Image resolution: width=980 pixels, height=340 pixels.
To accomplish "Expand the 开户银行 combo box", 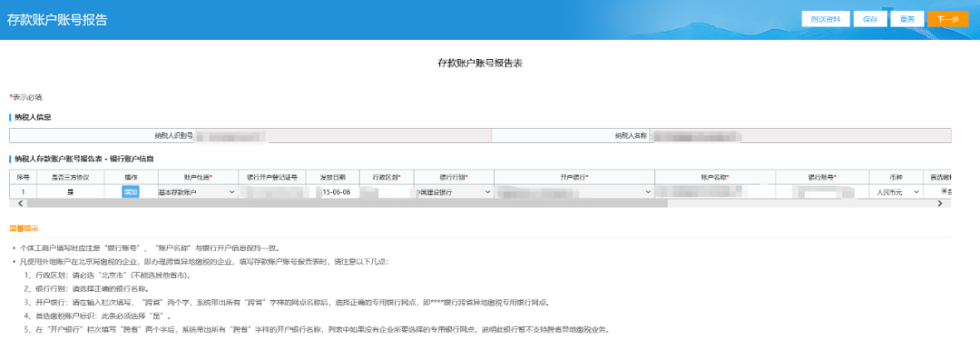I will 574,192.
